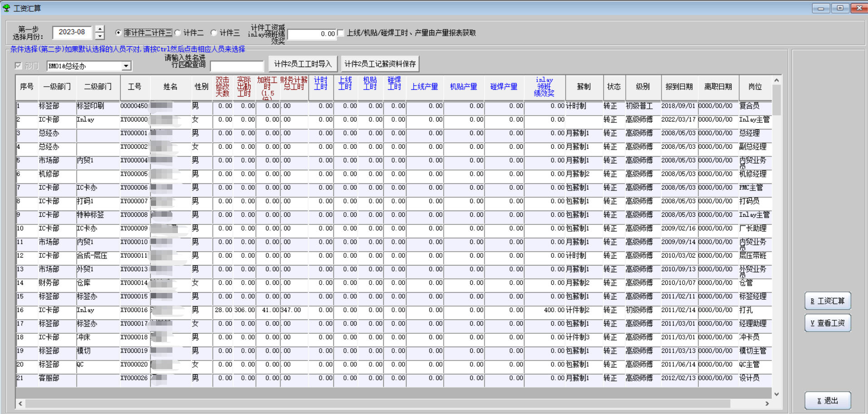Image resolution: width=868 pixels, height=414 pixels.
Task: Click the 报到日期 column header
Action: (679, 87)
